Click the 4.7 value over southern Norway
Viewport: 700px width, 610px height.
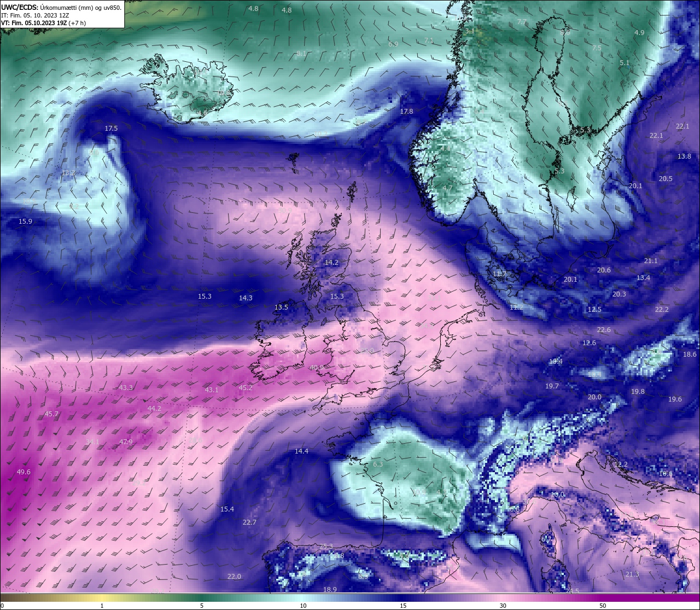click(x=447, y=188)
